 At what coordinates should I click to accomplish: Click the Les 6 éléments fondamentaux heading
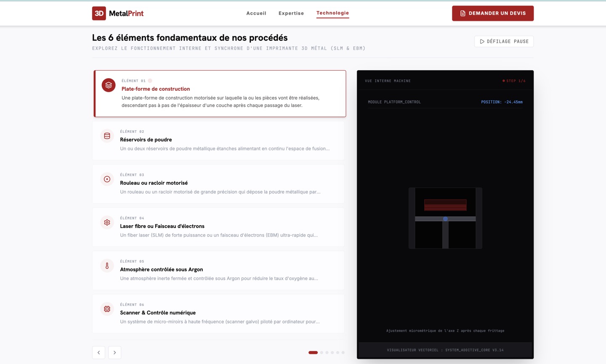click(x=190, y=37)
